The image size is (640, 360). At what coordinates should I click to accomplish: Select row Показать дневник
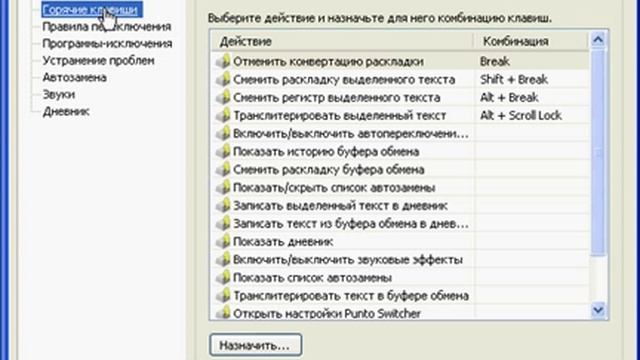(400, 242)
